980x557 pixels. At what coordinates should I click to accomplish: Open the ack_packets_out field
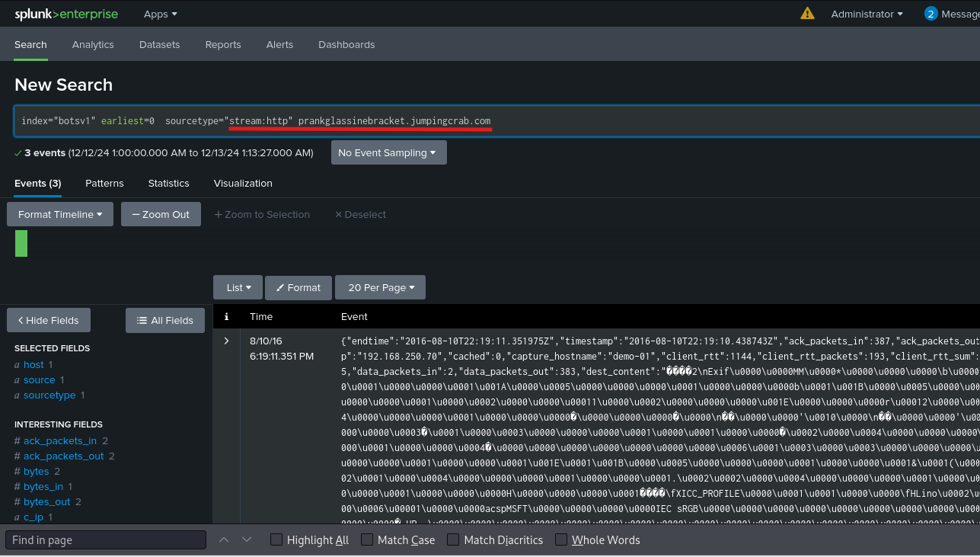63,456
